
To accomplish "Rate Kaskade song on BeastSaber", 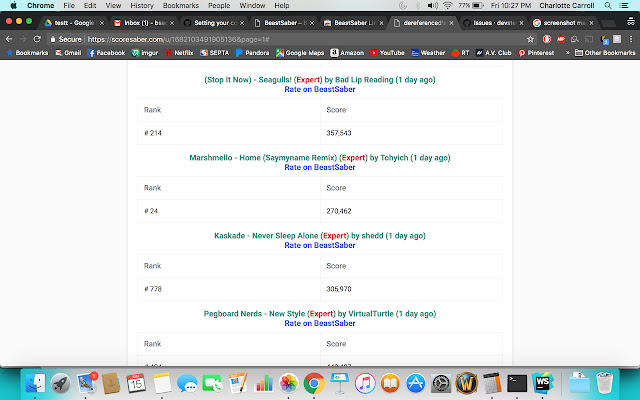I will point(320,245).
